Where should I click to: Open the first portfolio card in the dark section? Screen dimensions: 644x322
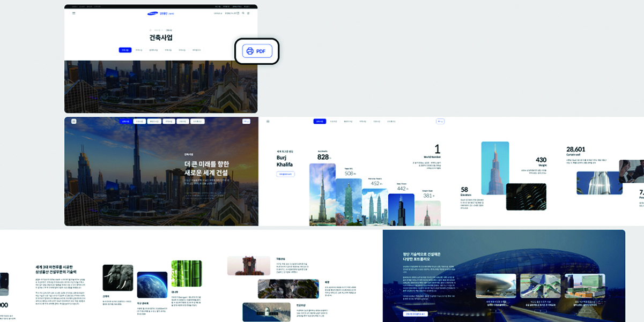click(x=495, y=286)
